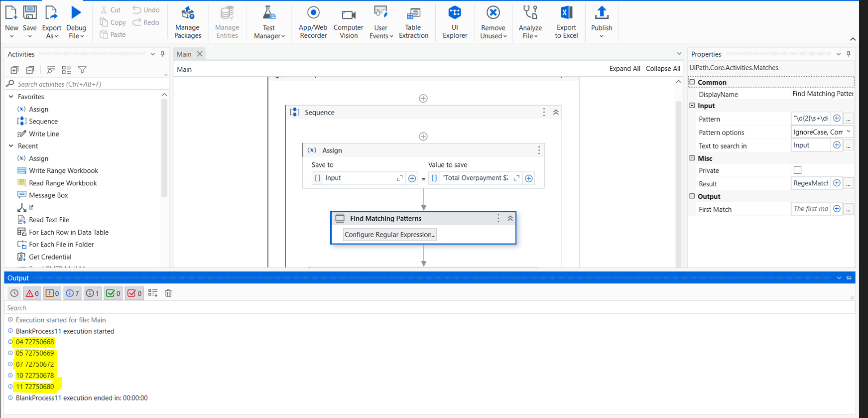Open the ellipsis editor for the Result property

(x=849, y=184)
